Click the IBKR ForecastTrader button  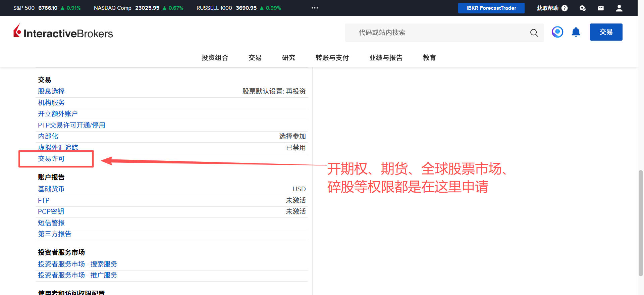(x=491, y=8)
